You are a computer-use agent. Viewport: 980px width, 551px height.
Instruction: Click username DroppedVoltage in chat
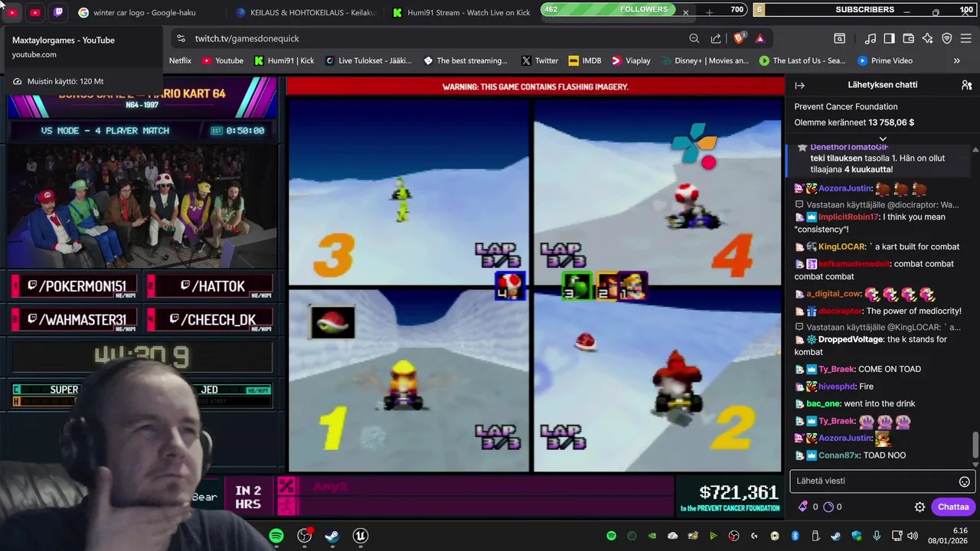coord(851,339)
